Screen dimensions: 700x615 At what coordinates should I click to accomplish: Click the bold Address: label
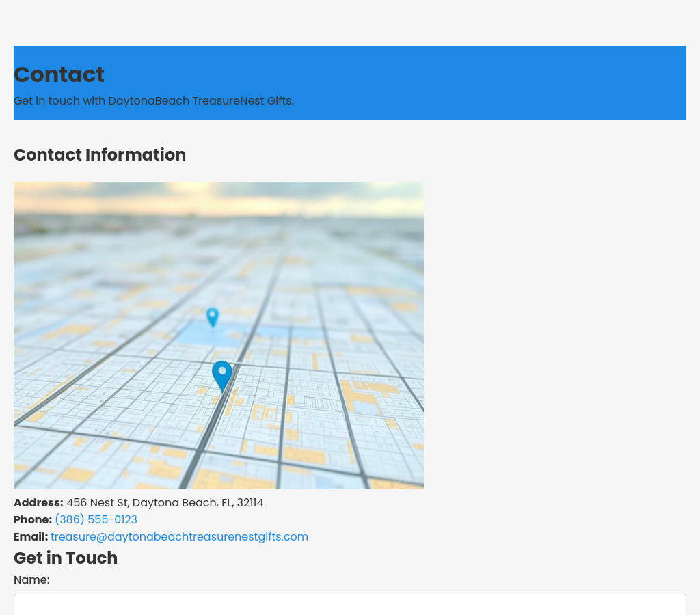[38, 503]
